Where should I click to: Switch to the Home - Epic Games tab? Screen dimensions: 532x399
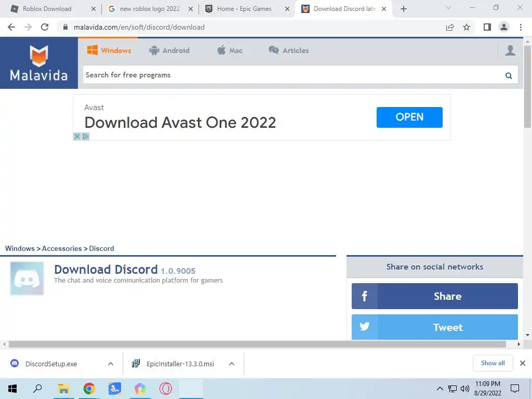coord(244,9)
